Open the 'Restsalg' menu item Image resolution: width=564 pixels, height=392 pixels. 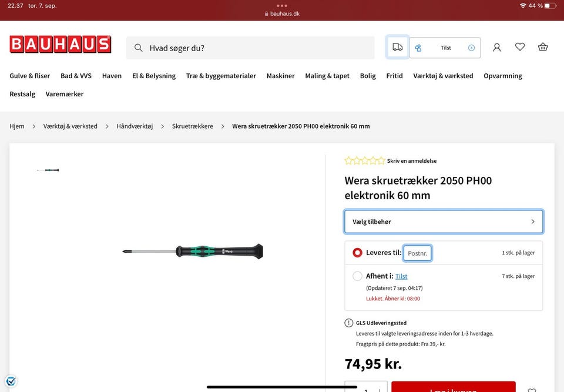pyautogui.click(x=22, y=94)
